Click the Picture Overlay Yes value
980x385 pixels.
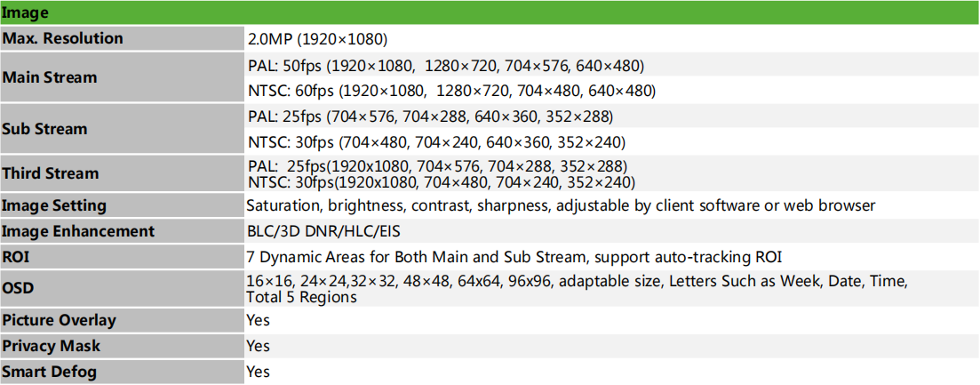[x=259, y=320]
